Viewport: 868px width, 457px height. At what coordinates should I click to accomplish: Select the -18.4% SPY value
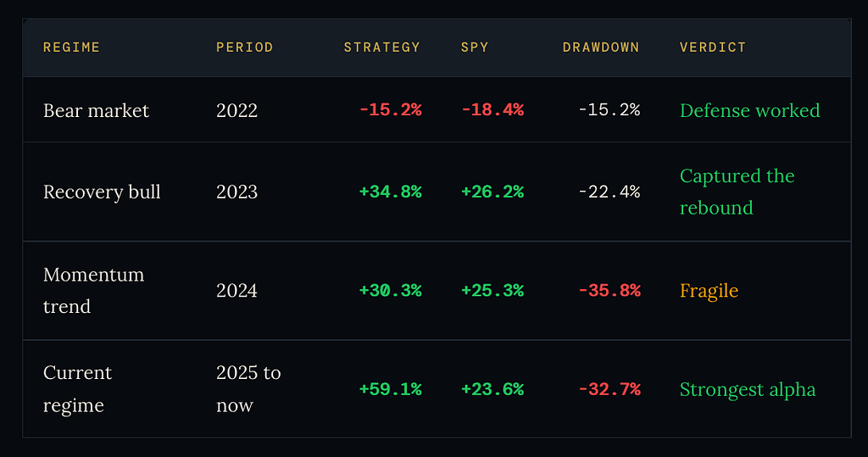click(x=492, y=110)
